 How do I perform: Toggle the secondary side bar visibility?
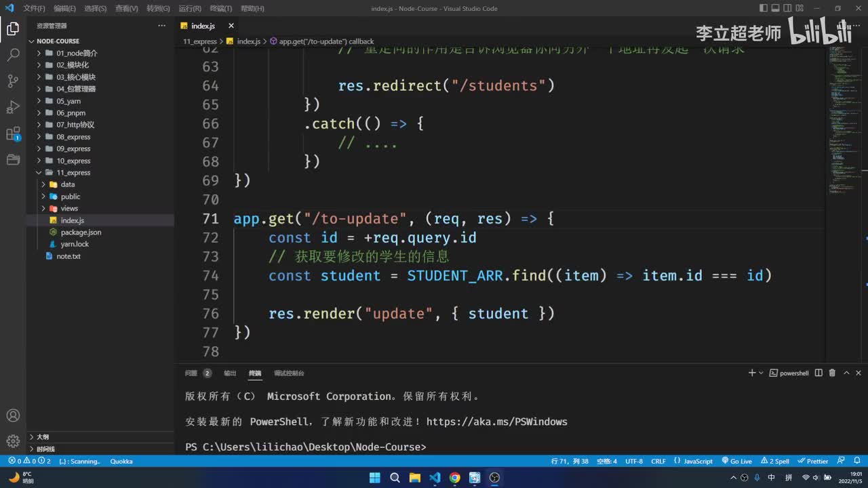[786, 8]
